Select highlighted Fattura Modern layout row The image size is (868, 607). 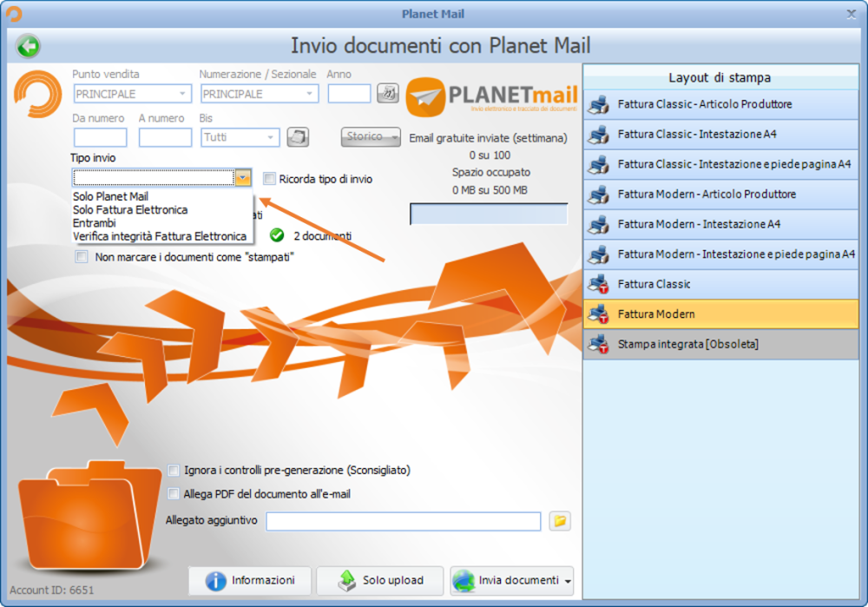720,314
